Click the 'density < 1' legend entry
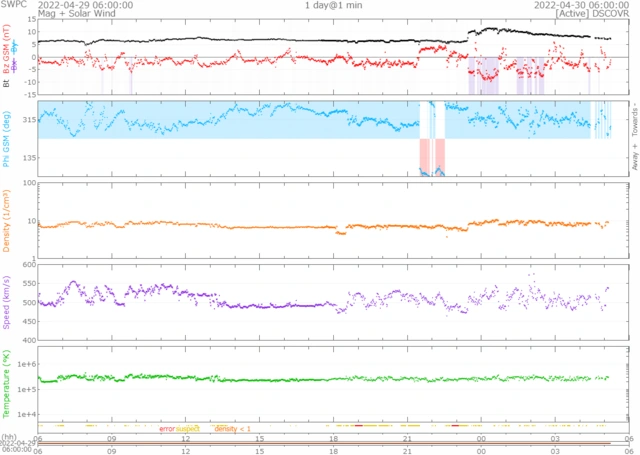 coord(232,428)
